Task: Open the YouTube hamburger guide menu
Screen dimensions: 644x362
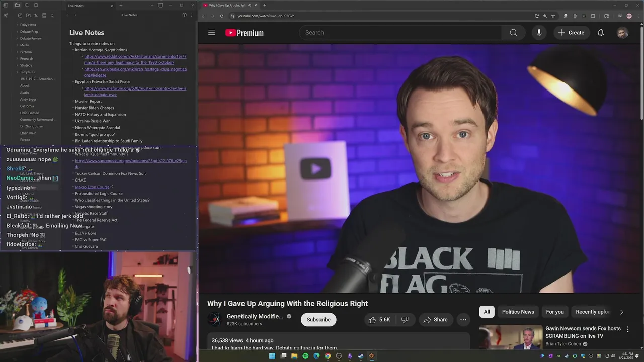Action: point(212,33)
